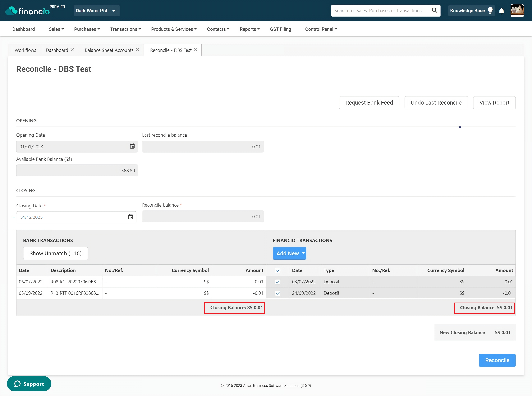Select bank row R08 ICT 20220706DBS
The height and width of the screenshot is (396, 532).
pos(141,282)
